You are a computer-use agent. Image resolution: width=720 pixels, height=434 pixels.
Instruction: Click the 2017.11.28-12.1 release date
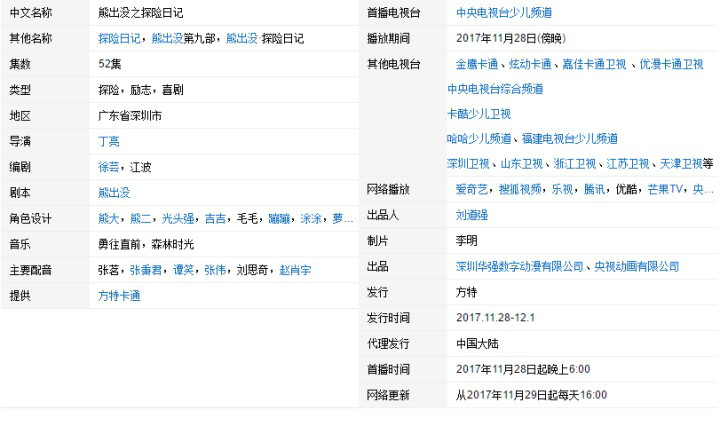(495, 318)
